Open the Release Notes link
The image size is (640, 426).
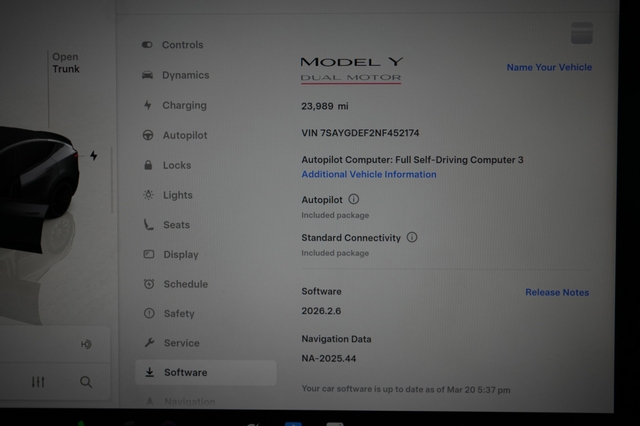(x=557, y=292)
